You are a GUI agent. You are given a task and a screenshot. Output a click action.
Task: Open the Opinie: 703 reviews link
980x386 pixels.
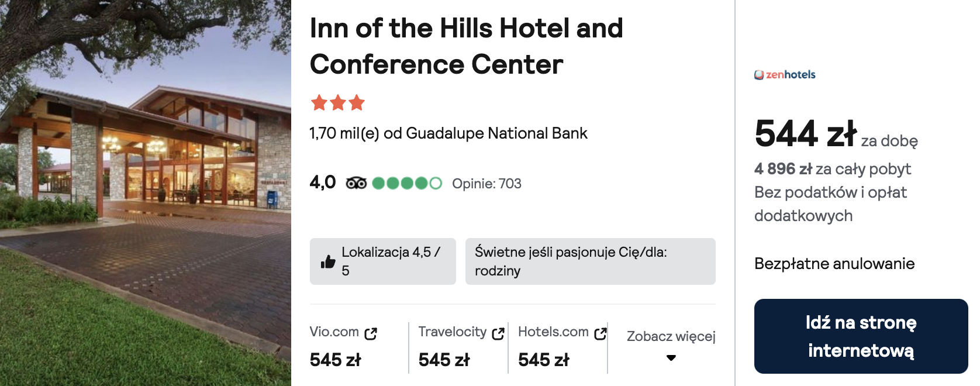[x=486, y=184]
